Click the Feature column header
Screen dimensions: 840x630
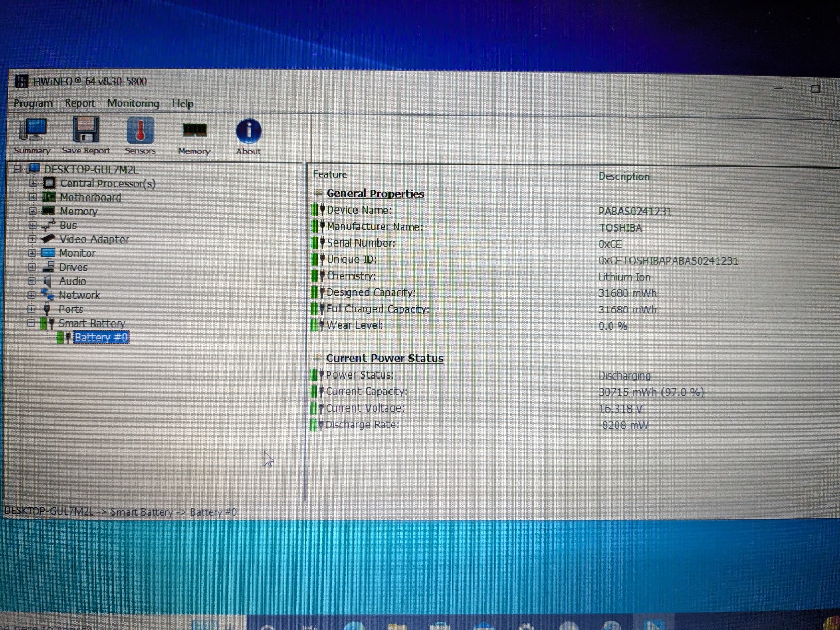coord(330,174)
